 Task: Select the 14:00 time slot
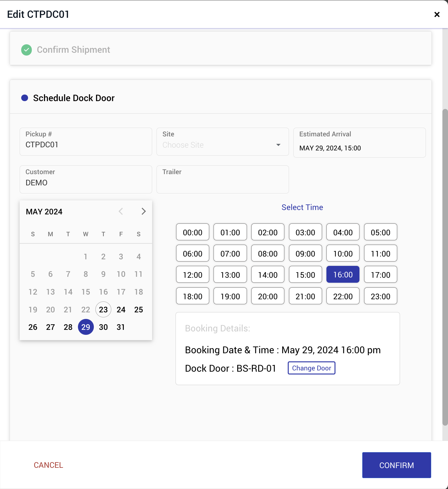point(268,274)
